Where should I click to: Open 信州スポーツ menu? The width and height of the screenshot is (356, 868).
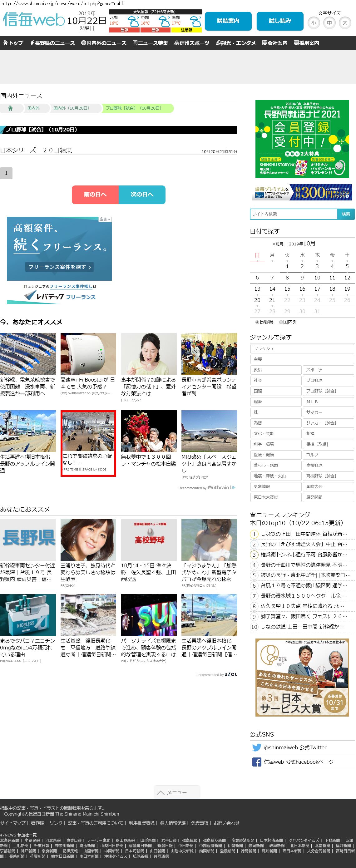tap(192, 43)
